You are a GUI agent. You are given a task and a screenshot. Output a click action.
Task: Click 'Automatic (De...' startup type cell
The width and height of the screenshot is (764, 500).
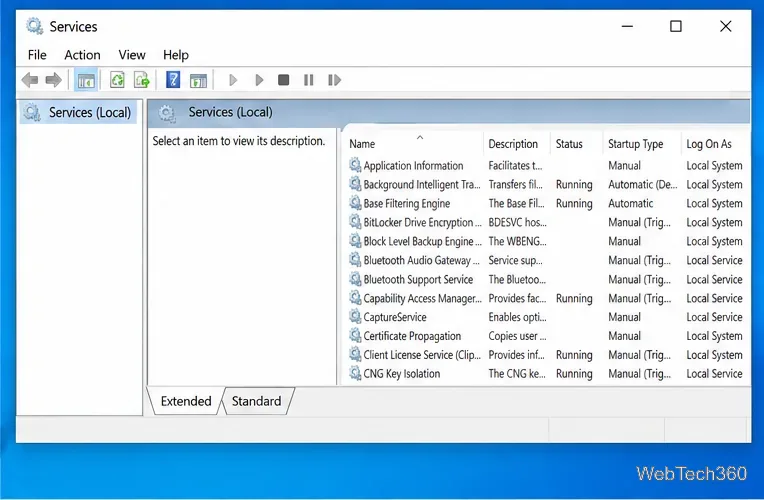point(643,185)
